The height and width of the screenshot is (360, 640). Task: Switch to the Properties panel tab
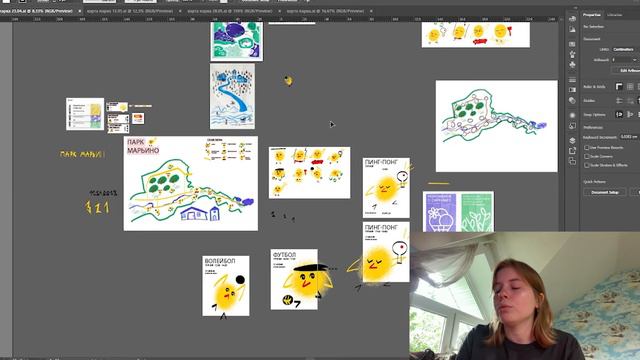click(591, 15)
